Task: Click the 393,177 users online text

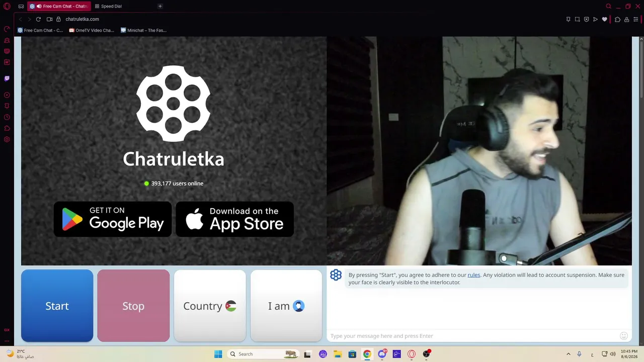Action: point(177,184)
